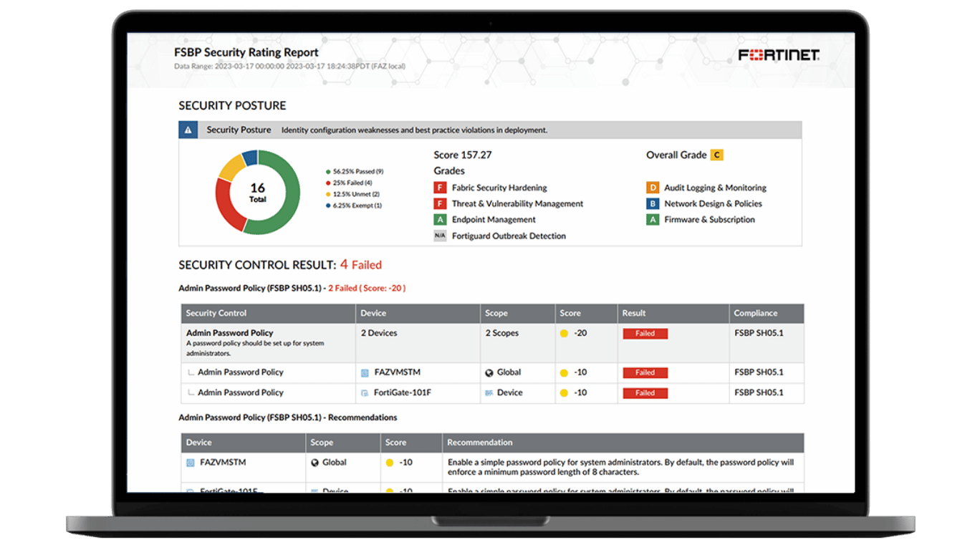
Task: Click the Recommendation column header in the lower table
Action: (x=479, y=443)
